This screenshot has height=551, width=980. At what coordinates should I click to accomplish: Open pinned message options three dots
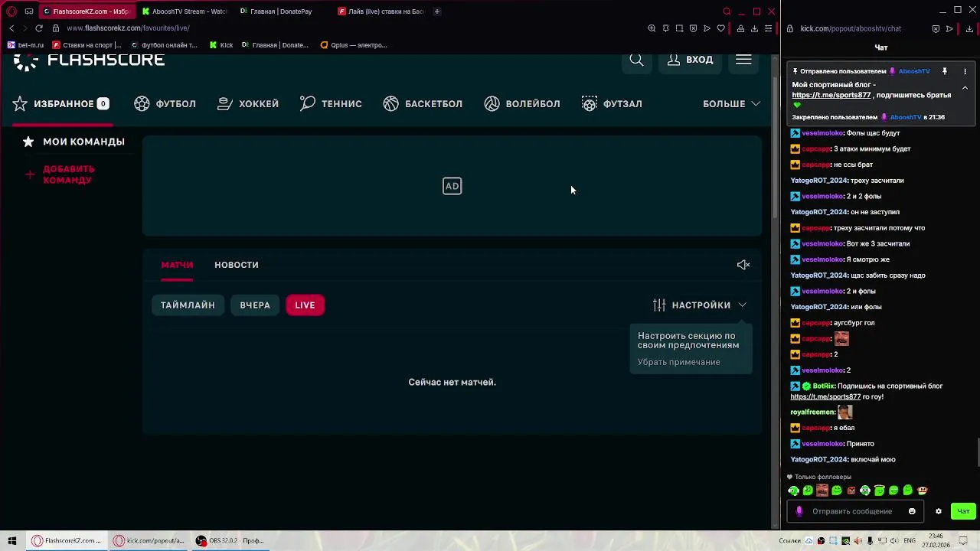pyautogui.click(x=965, y=71)
